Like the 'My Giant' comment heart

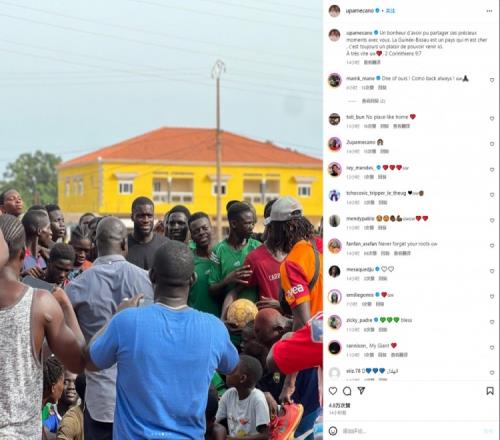tap(492, 347)
